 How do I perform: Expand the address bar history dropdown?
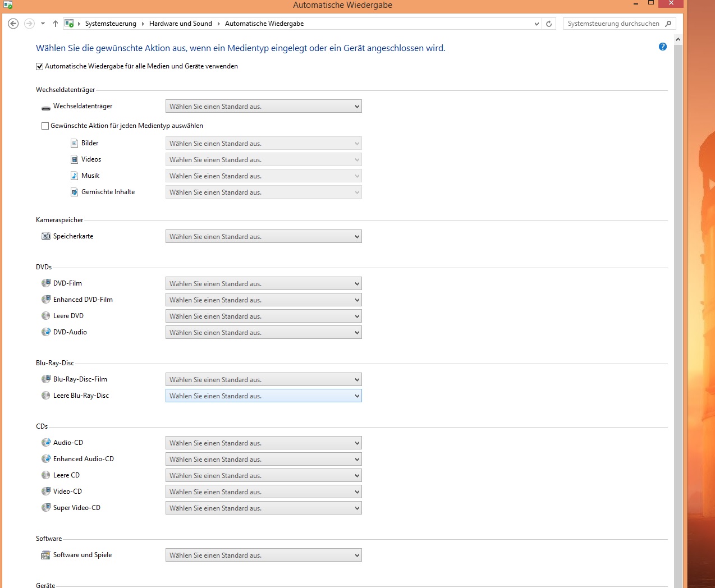537,24
